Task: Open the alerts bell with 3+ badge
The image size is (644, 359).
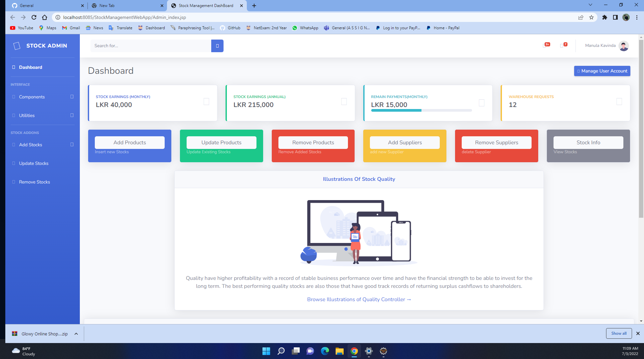Action: point(545,46)
